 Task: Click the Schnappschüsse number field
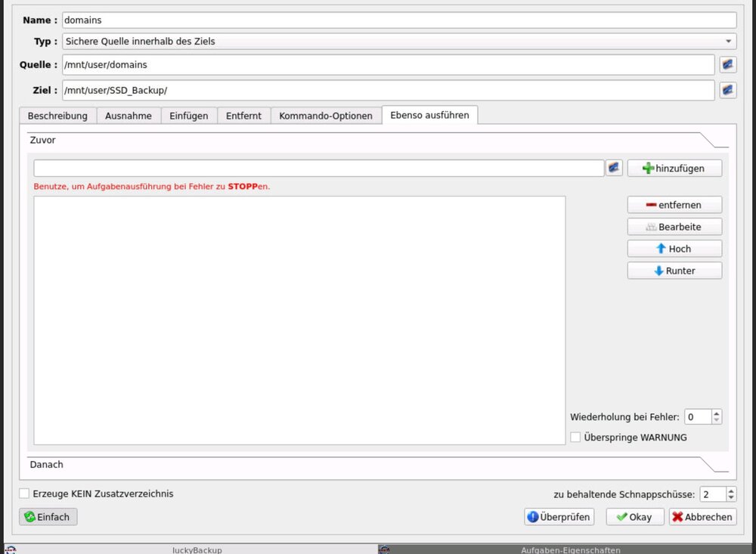[x=713, y=494]
